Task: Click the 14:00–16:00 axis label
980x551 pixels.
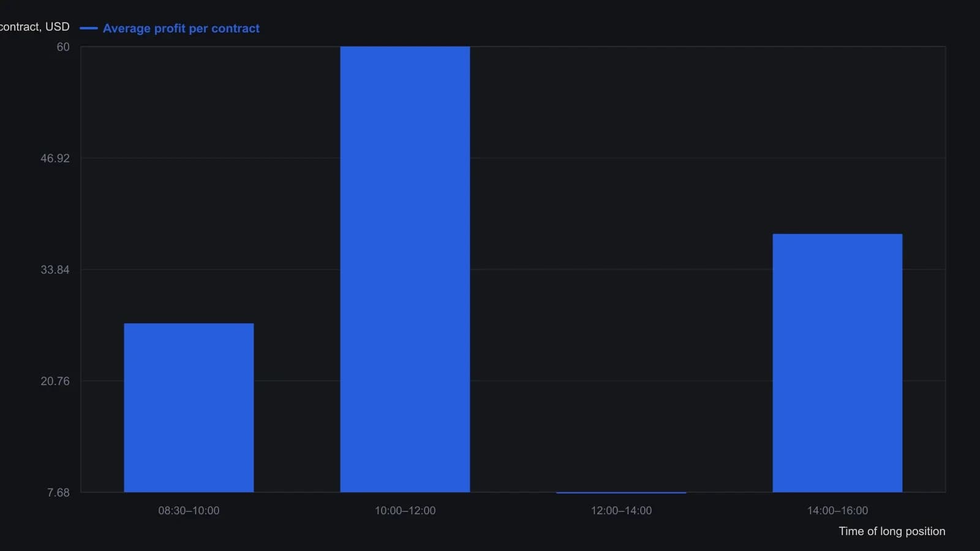Action: click(x=837, y=511)
